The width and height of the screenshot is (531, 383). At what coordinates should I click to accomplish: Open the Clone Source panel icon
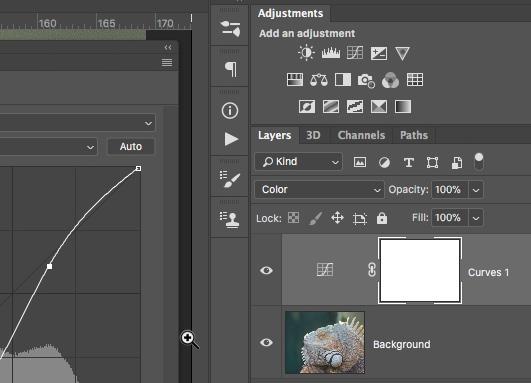click(230, 220)
